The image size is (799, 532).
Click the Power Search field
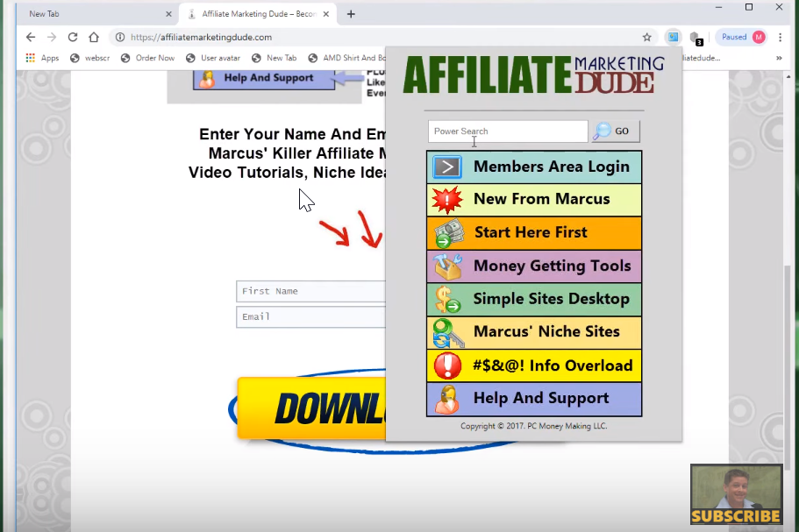[508, 131]
